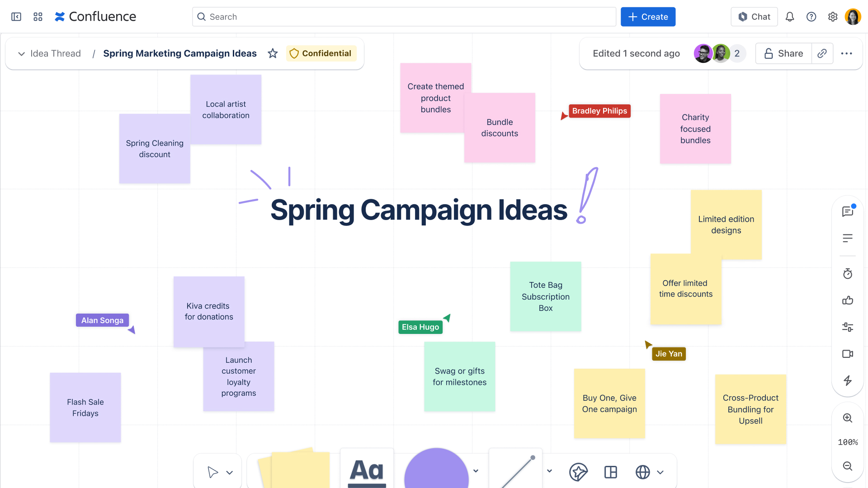Select the Charity focused bundles note
868x488 pixels.
coord(695,129)
